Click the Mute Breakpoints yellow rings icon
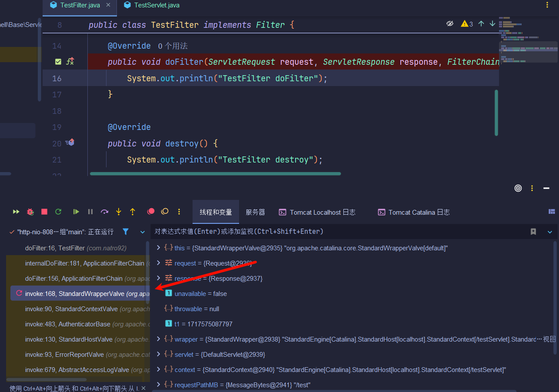 tap(165, 212)
